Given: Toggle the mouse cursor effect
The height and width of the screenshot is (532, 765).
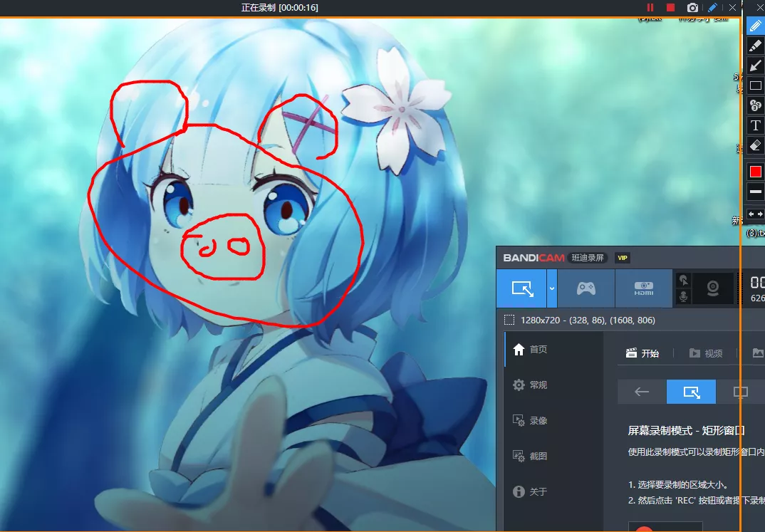Looking at the screenshot, I should click(684, 281).
